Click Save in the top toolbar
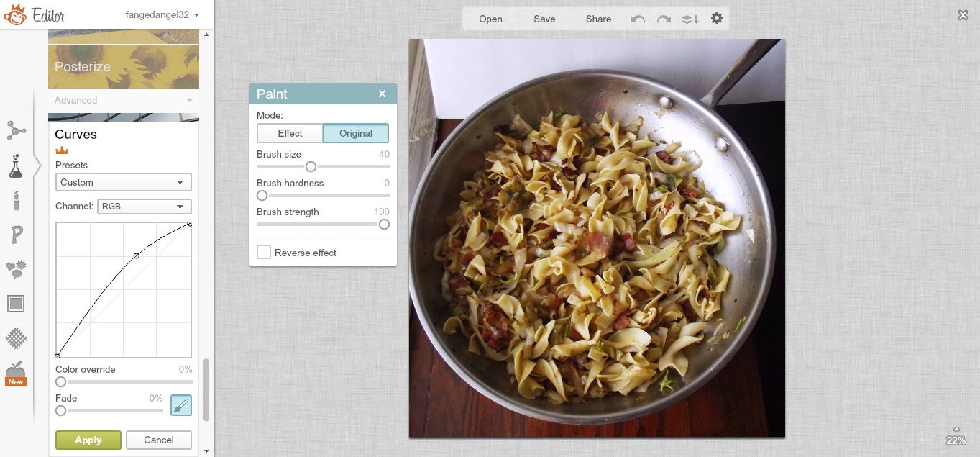 [544, 19]
